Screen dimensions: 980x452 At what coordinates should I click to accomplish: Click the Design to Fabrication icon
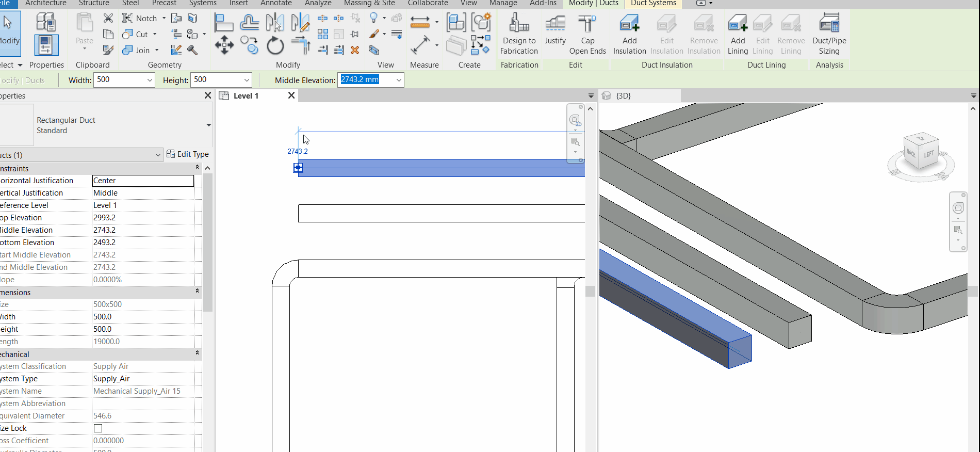(x=519, y=34)
